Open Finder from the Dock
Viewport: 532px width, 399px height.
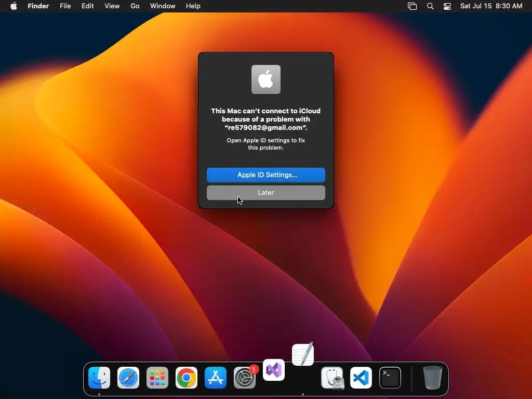(99, 378)
